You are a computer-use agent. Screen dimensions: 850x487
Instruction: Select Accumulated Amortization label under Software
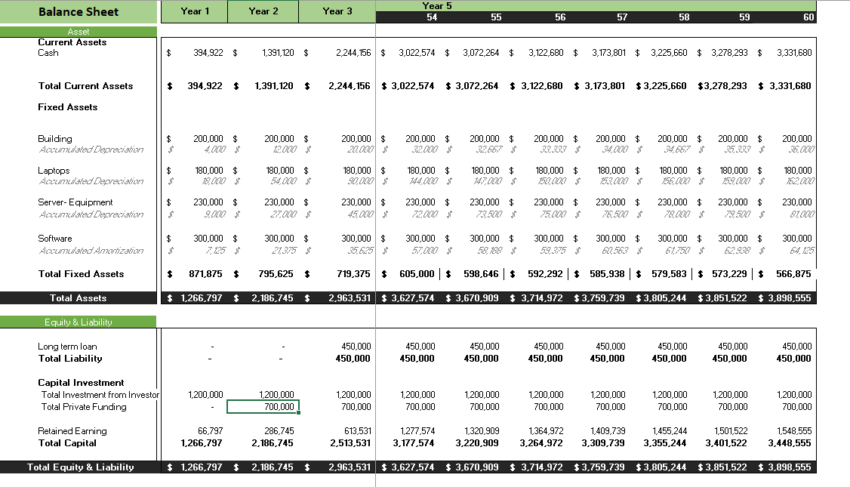tap(91, 251)
